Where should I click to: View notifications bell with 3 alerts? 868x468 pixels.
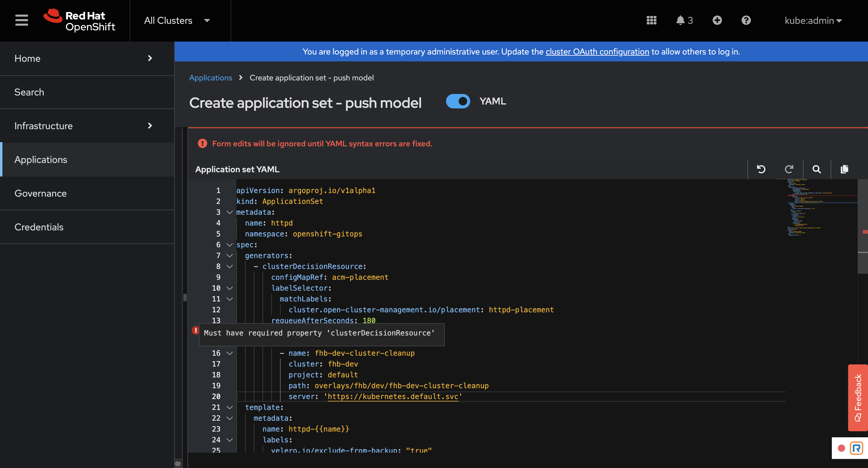(684, 20)
